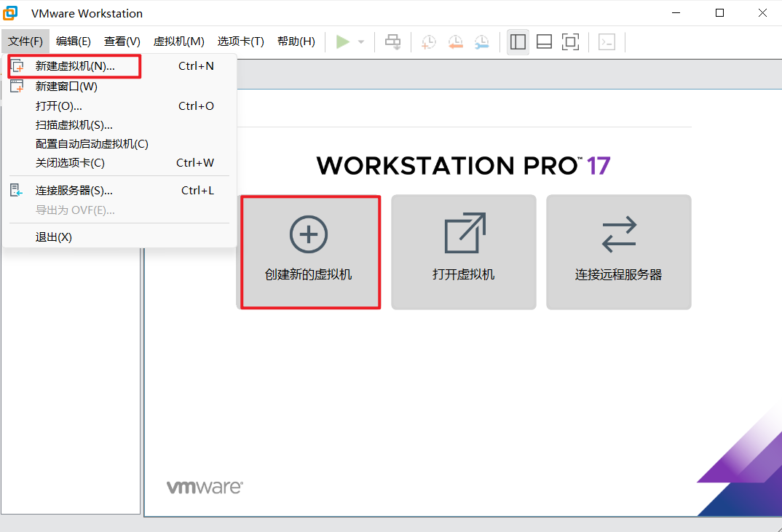Select 扫描虚拟机(S)... menu item

74,125
